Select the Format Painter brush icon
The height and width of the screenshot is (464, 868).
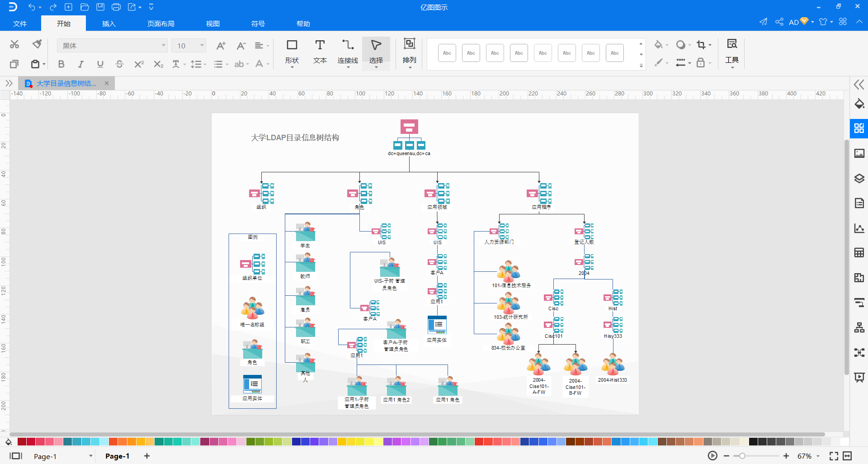pyautogui.click(x=37, y=44)
